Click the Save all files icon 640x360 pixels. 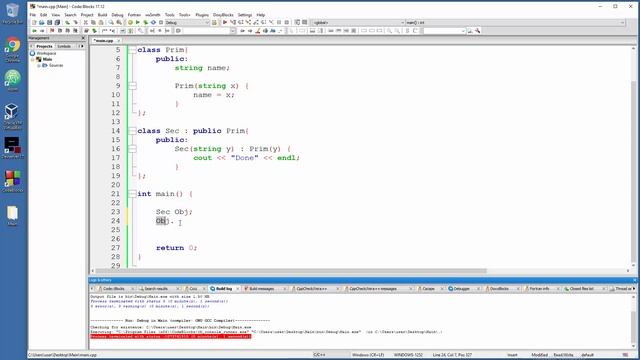pyautogui.click(x=57, y=22)
